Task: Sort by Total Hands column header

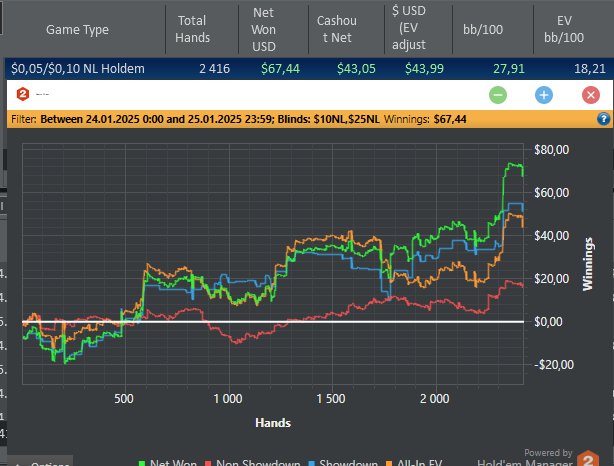Action: tap(192, 29)
